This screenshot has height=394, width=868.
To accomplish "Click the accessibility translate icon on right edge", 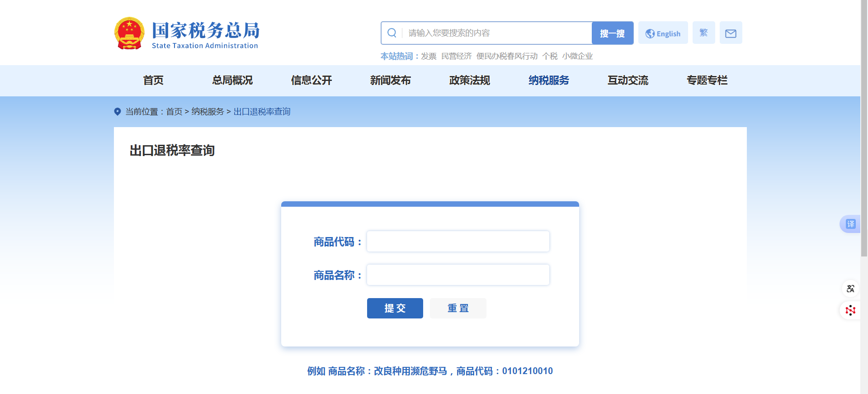I will coord(850,289).
